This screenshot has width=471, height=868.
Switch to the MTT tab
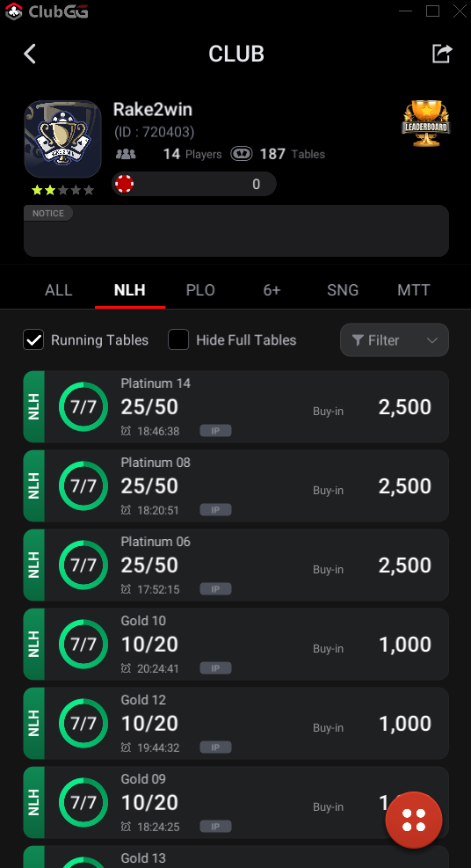click(x=414, y=290)
